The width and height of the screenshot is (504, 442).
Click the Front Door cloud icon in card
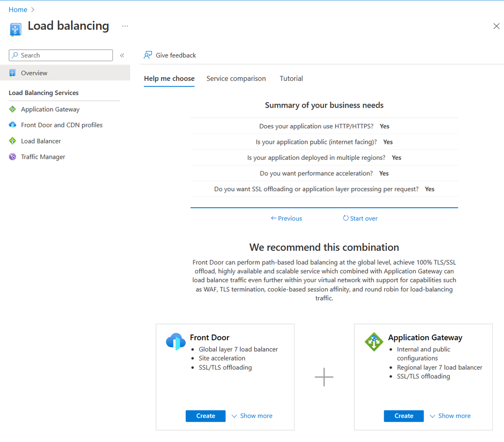175,341
